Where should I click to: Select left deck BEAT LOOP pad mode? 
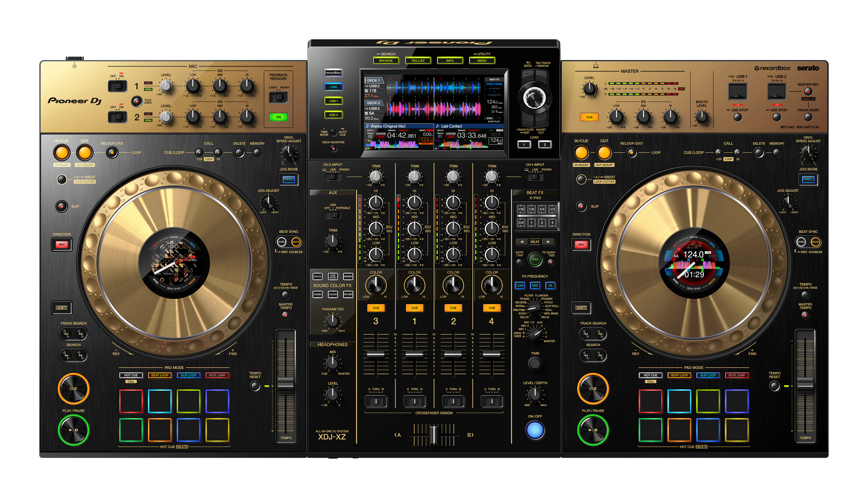pos(160,375)
